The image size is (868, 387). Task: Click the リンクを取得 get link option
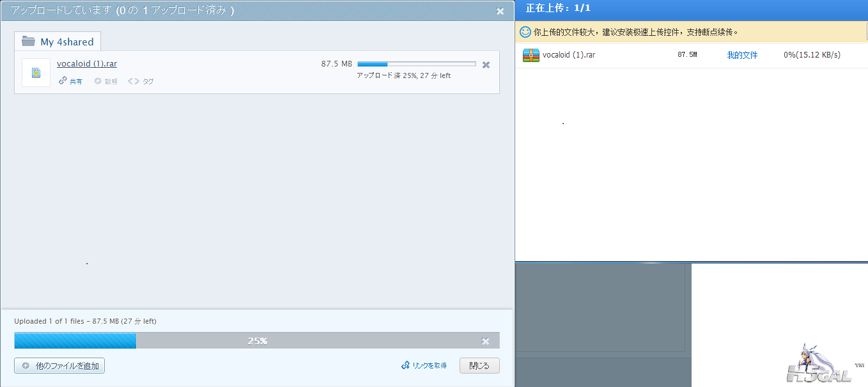coord(430,366)
